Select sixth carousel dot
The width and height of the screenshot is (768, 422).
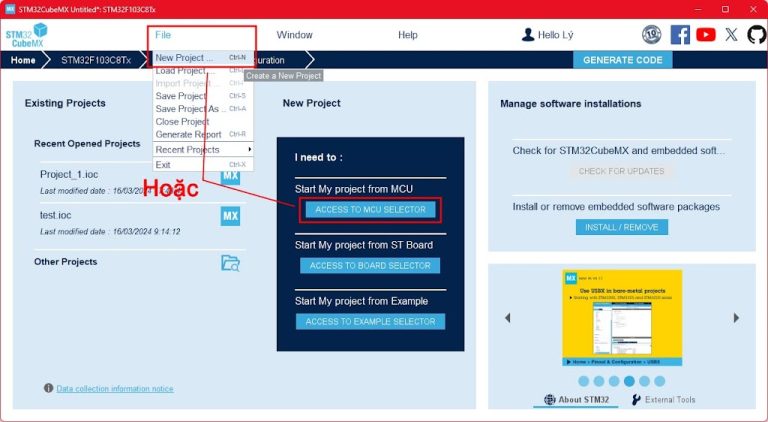click(x=660, y=381)
